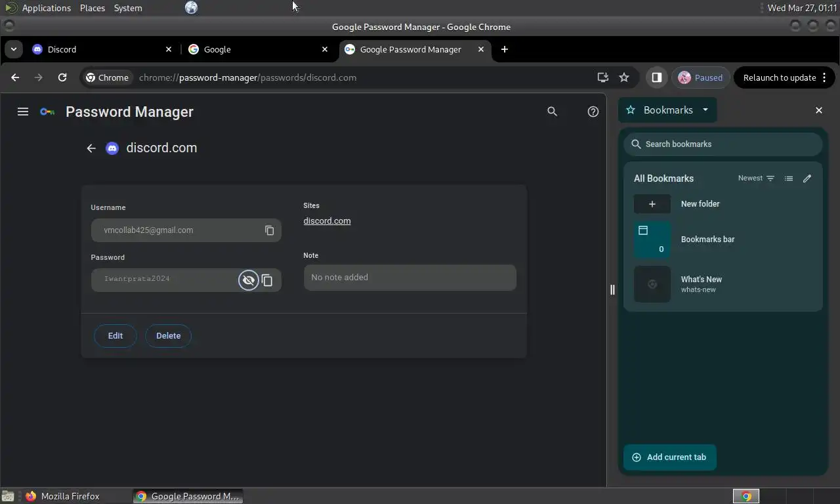Close the Bookmarks side panel

point(819,110)
